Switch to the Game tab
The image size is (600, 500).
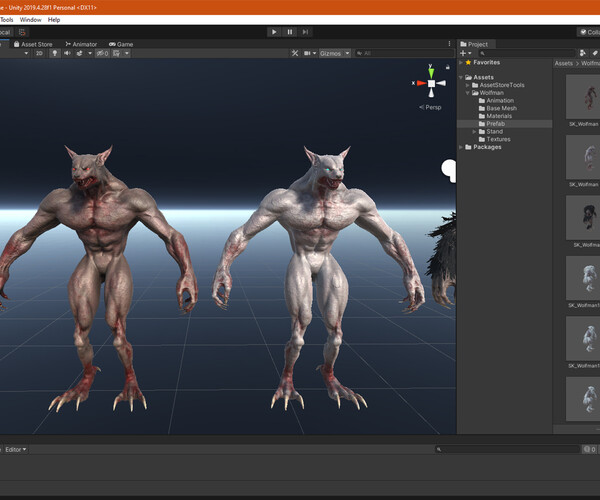(x=121, y=44)
